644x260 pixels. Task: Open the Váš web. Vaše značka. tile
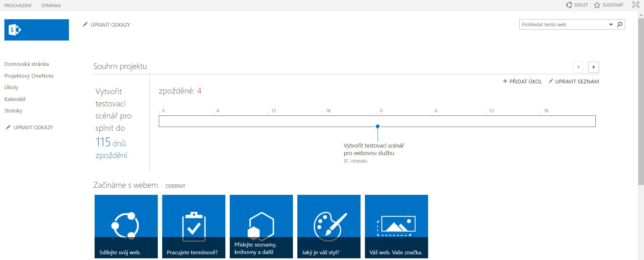coord(396,227)
